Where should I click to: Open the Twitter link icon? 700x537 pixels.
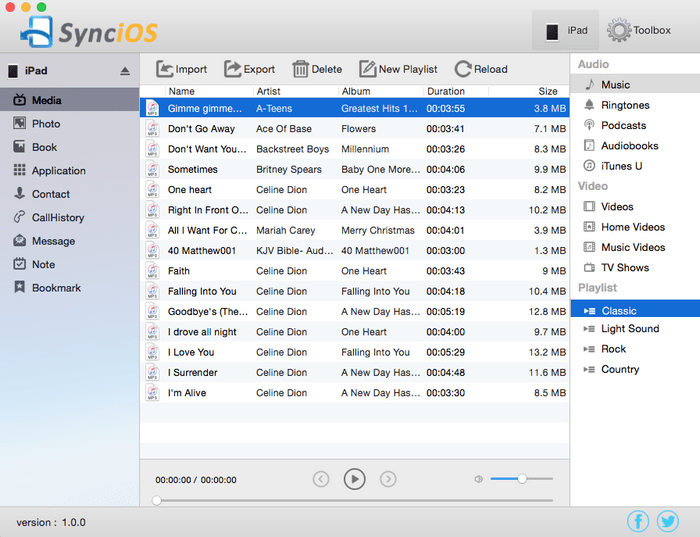click(x=668, y=521)
